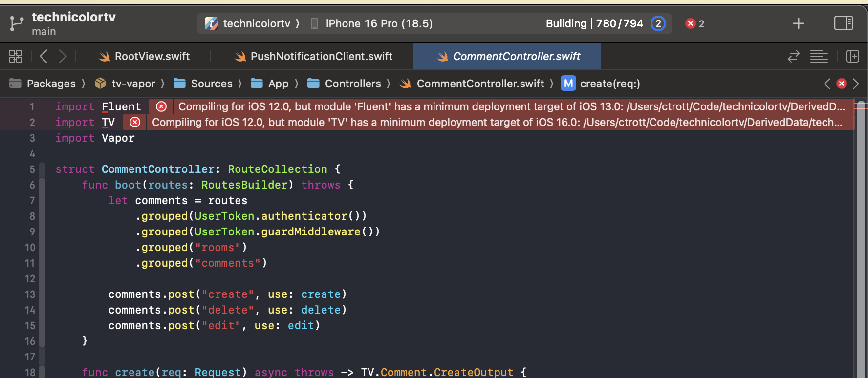Screen dimensions: 868x378
Task: Open App folder breadcrumb
Action: coord(270,84)
